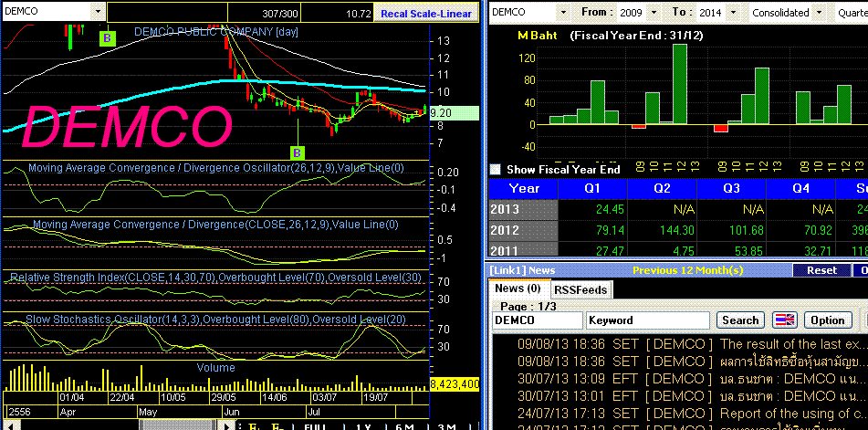Open the Quarterly period combo box

coord(851,12)
